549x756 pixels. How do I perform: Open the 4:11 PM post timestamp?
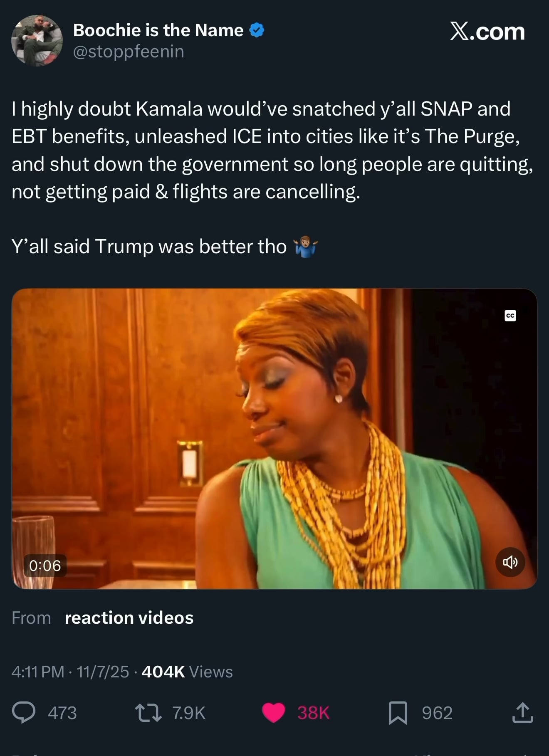click(38, 672)
